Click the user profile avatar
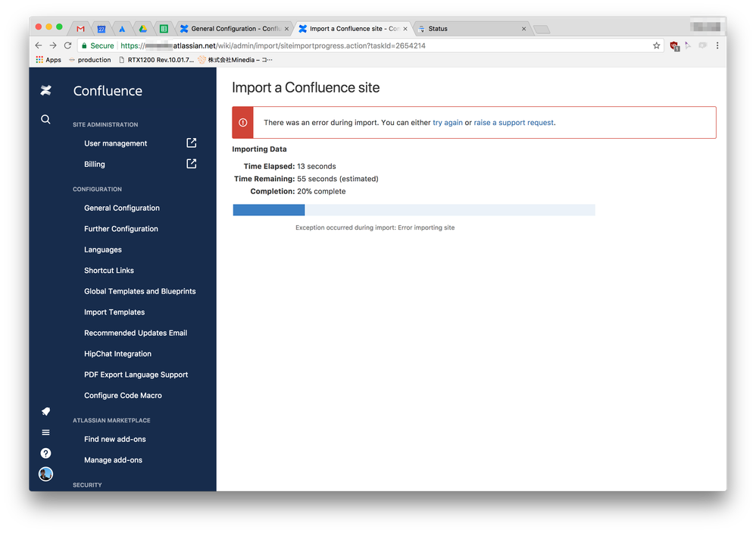 point(45,474)
